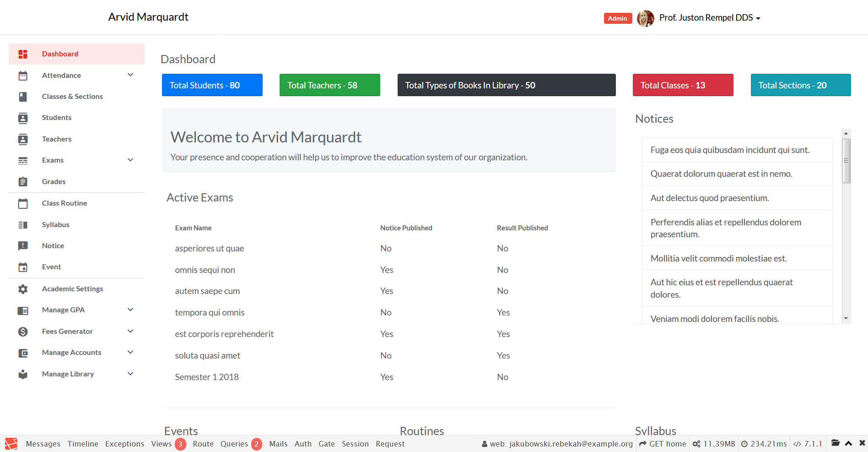The height and width of the screenshot is (452, 868).
Task: Click the Syllabus list icon
Action: [x=23, y=225]
